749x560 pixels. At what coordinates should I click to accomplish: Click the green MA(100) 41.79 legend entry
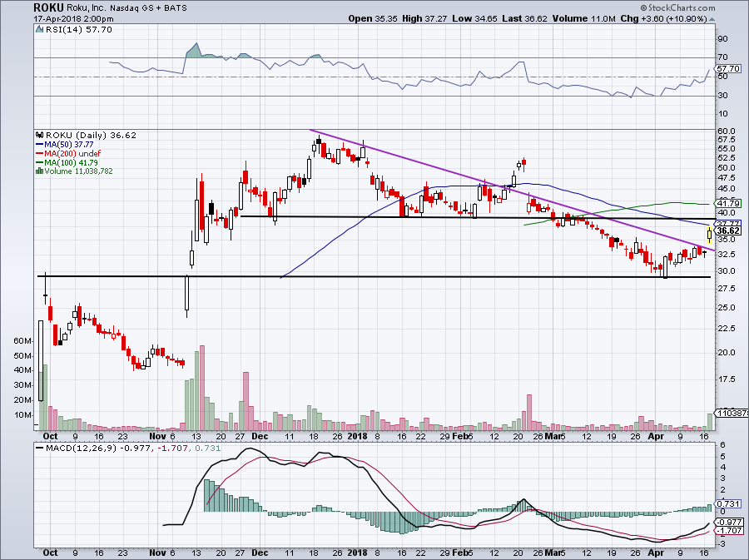coord(67,162)
